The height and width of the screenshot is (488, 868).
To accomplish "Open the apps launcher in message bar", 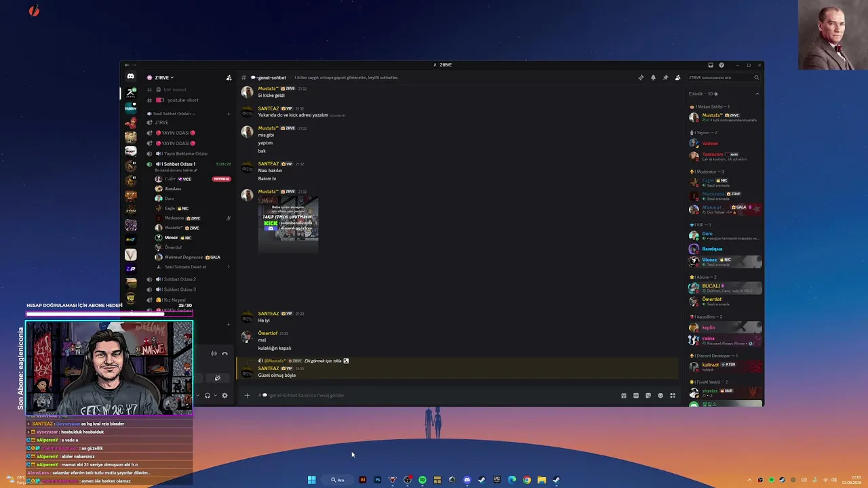I will pyautogui.click(x=673, y=395).
